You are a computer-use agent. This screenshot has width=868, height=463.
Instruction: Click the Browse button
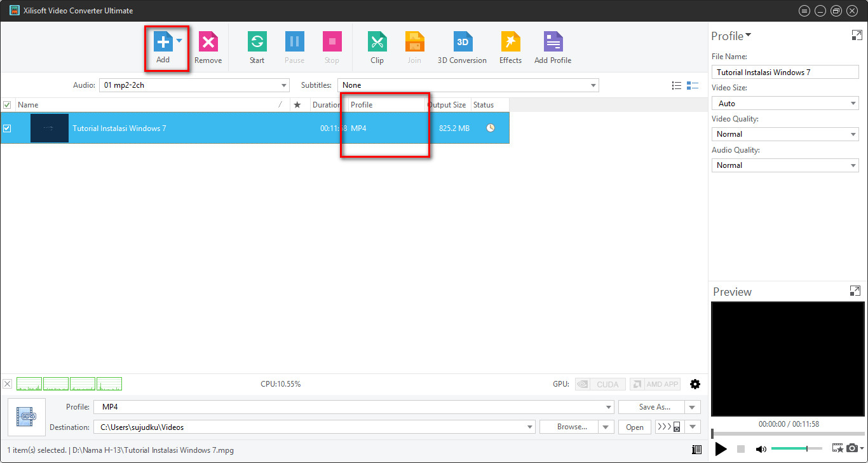coord(569,427)
